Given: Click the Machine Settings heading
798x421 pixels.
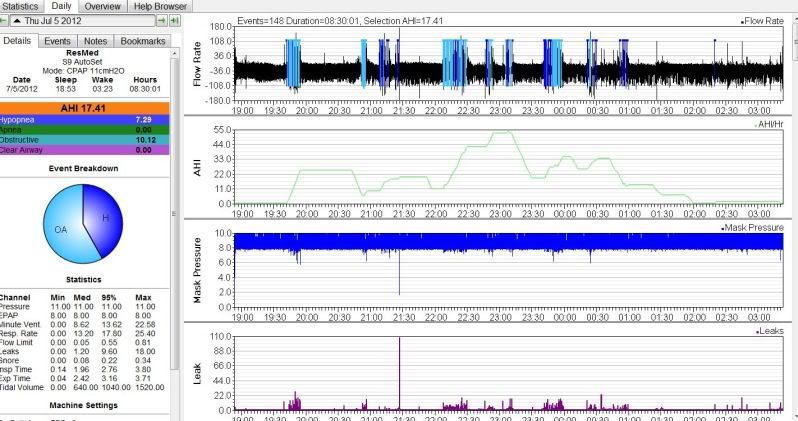Looking at the screenshot, I should (x=83, y=405).
